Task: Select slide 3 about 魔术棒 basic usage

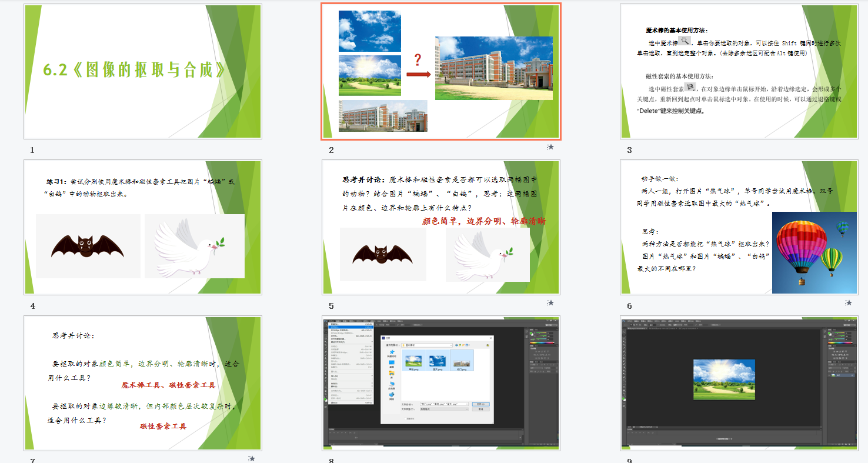Action: click(739, 72)
